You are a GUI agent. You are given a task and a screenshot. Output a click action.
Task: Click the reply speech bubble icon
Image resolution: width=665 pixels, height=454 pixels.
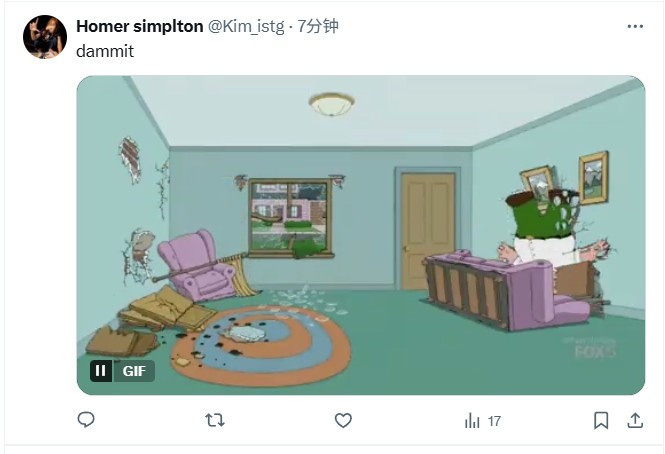pyautogui.click(x=86, y=421)
